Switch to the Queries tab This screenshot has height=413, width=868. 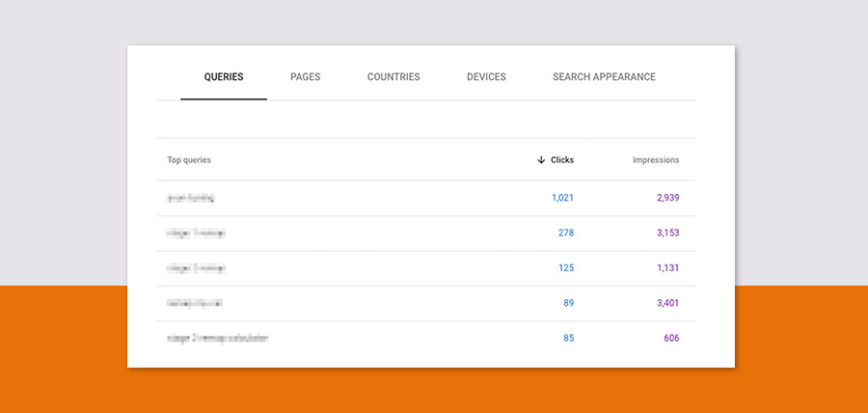pyautogui.click(x=224, y=77)
